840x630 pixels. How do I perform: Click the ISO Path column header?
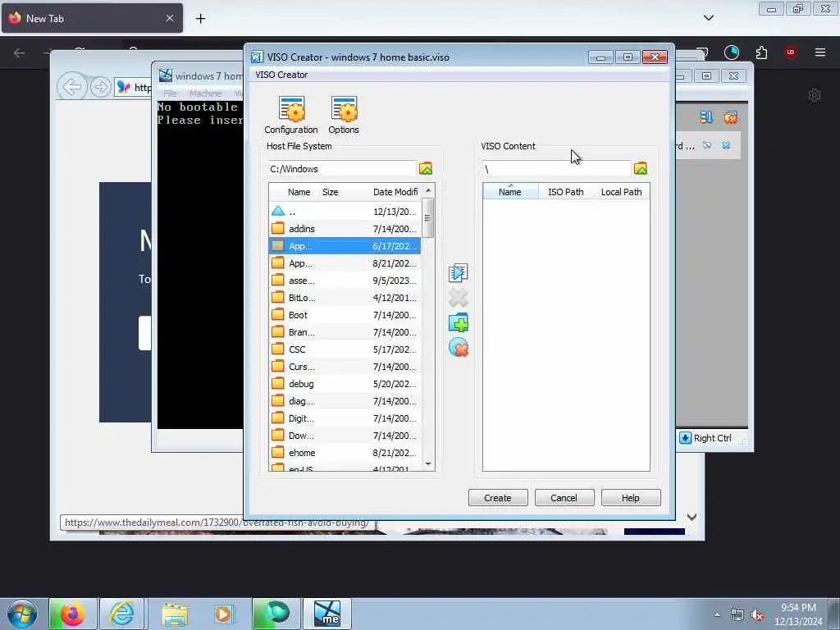[566, 192]
